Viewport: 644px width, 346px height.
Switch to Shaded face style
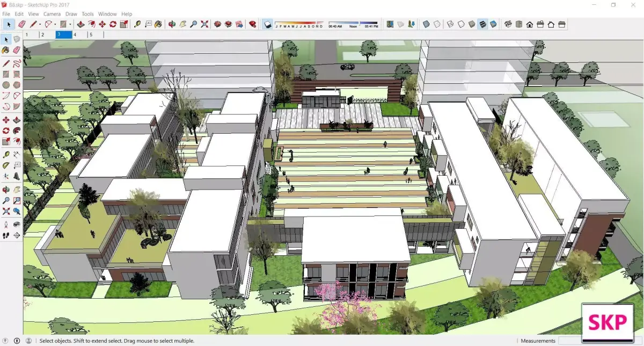472,24
